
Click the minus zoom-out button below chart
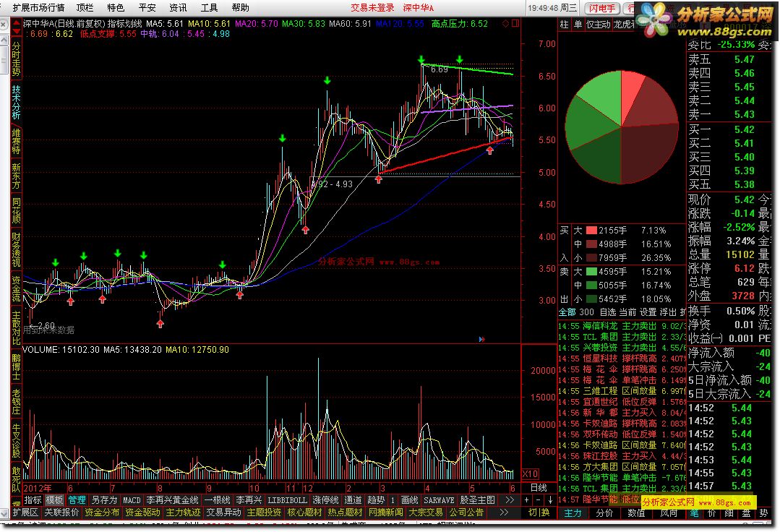[x=539, y=499]
